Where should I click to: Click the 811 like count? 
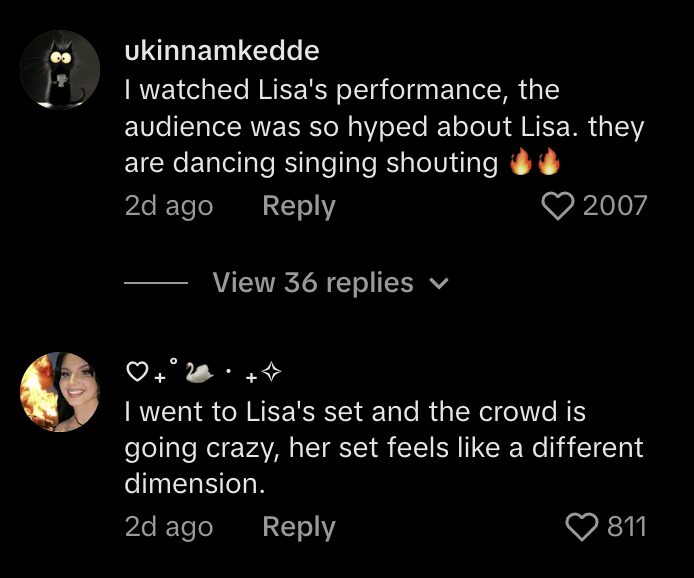[x=627, y=526]
